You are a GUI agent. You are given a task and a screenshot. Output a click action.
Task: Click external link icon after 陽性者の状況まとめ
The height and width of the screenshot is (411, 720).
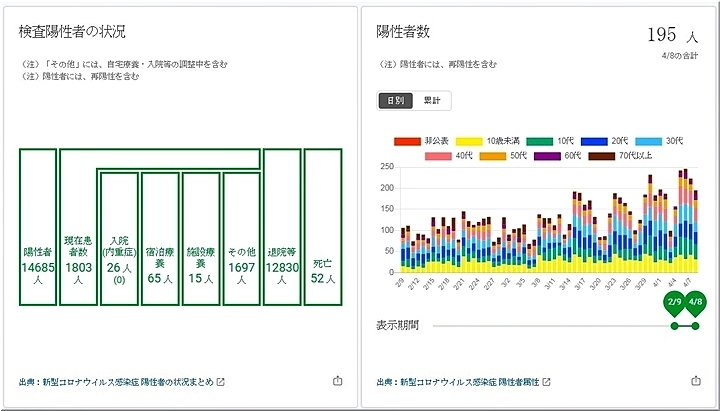[x=221, y=382]
